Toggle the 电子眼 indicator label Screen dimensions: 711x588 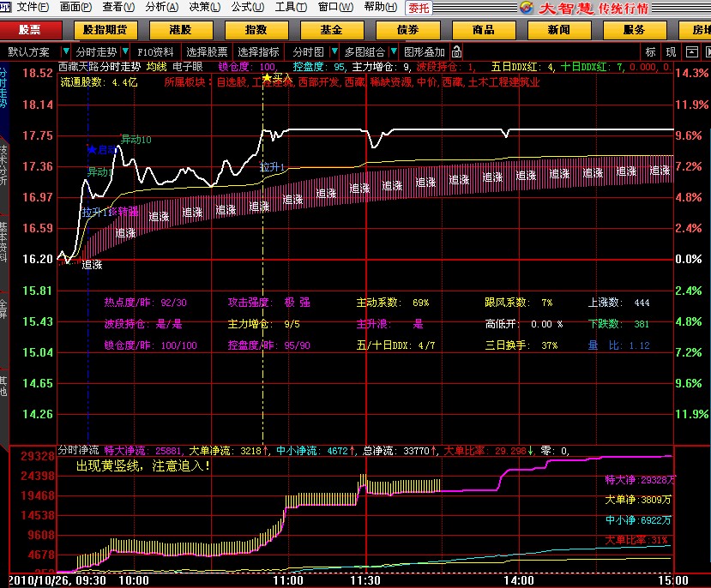coord(187,67)
